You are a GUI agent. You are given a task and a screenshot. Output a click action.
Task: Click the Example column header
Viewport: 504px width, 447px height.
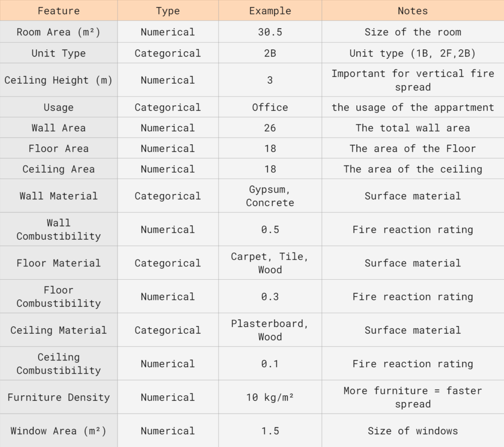pos(270,11)
